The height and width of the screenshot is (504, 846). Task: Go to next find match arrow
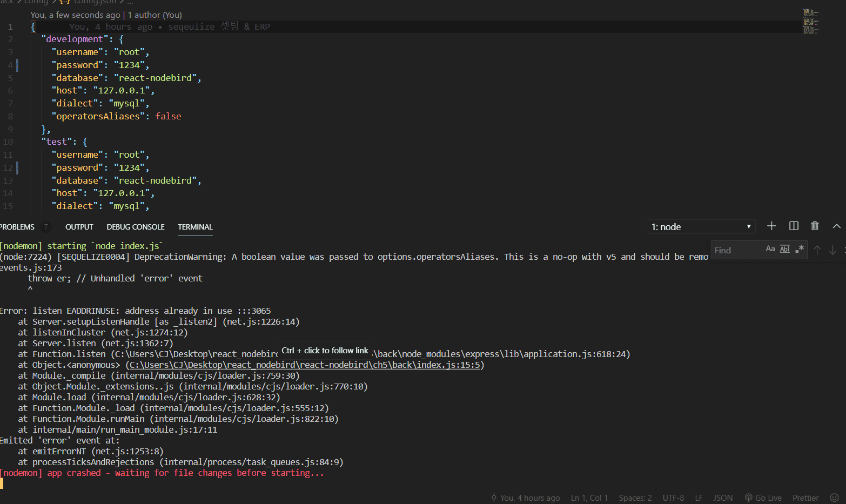(x=832, y=250)
